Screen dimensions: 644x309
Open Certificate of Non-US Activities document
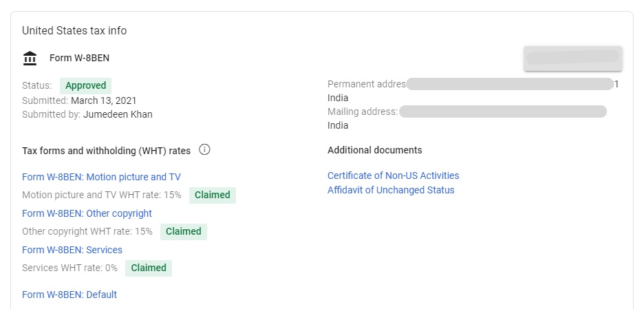click(394, 176)
